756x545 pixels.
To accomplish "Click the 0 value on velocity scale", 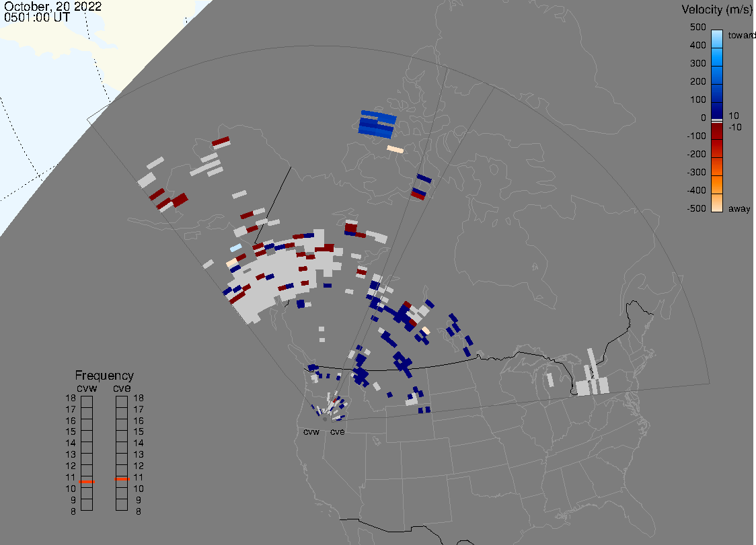I will [704, 118].
